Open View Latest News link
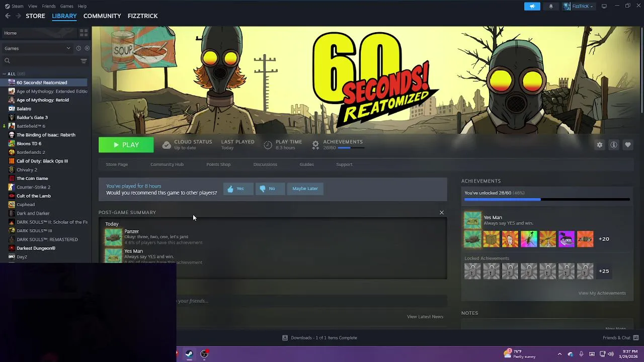644x362 pixels. (x=425, y=317)
